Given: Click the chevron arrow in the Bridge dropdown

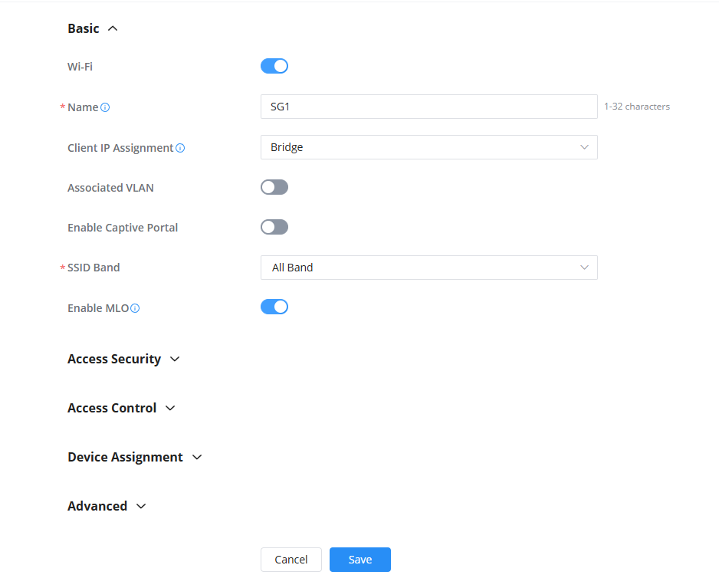Looking at the screenshot, I should coord(584,147).
